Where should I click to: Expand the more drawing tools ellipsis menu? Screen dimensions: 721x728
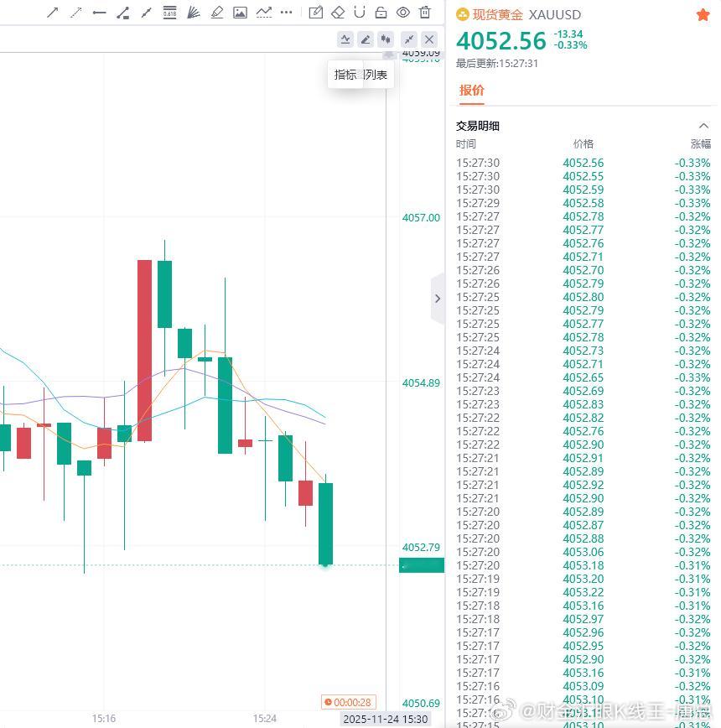(x=286, y=13)
